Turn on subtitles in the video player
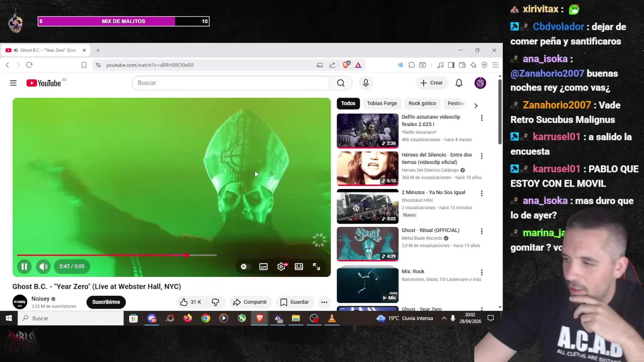This screenshot has height=362, width=644. (263, 266)
